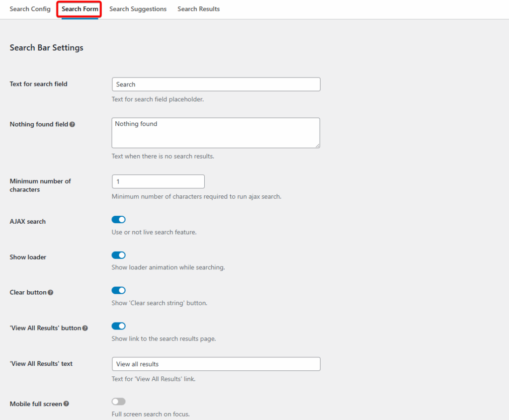
Task: Click the search field placeholder text box
Action: point(216,84)
